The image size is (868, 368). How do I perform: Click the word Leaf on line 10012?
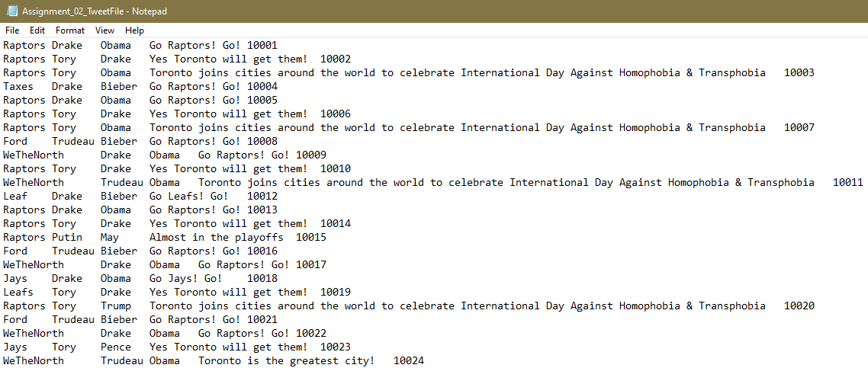[15, 196]
